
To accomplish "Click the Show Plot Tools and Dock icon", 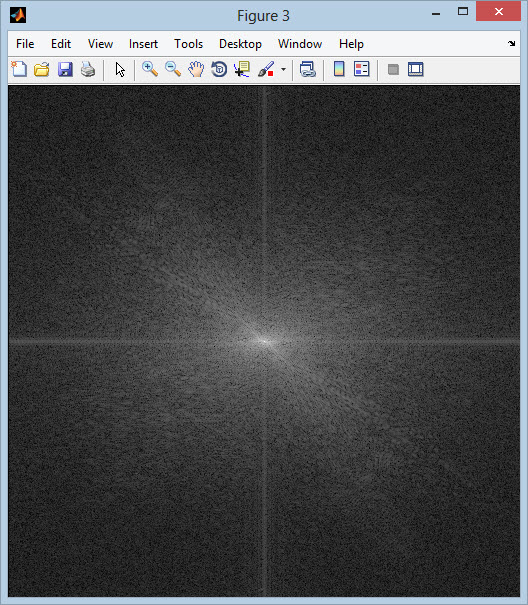I will pyautogui.click(x=416, y=69).
